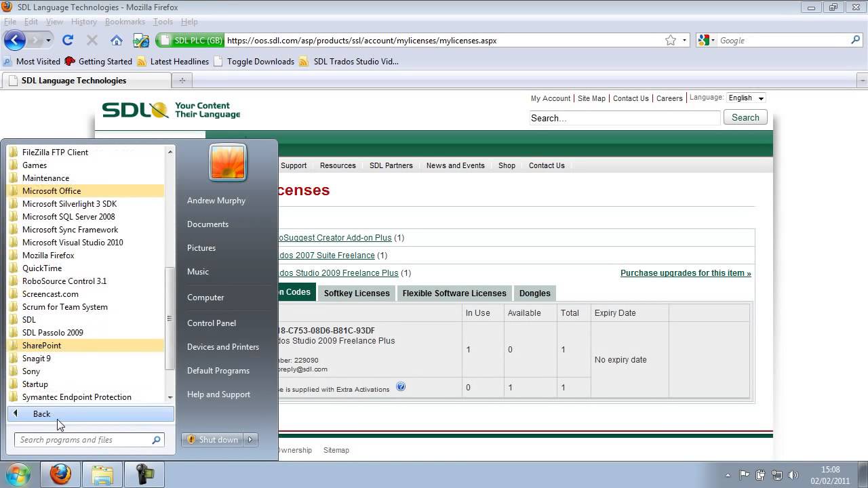Click the search magnifier in Firefox search box
This screenshot has height=488, width=868.
coord(856,41)
